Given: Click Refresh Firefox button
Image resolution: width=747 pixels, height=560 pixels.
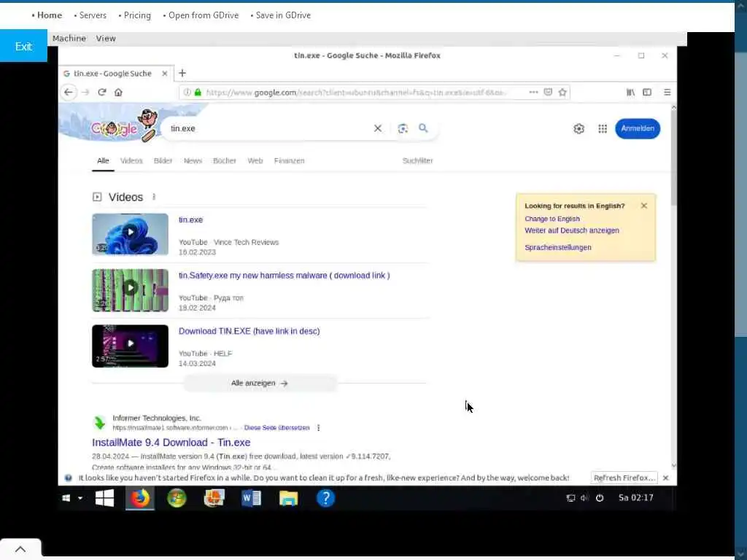Looking at the screenshot, I should [624, 478].
